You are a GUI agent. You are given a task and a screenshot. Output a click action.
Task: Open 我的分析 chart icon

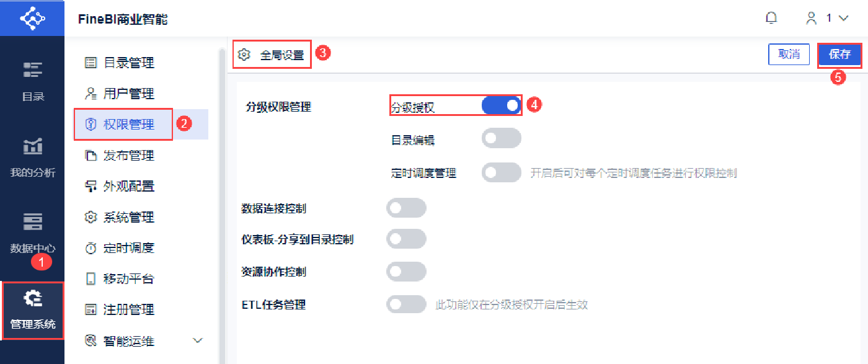coord(33,146)
